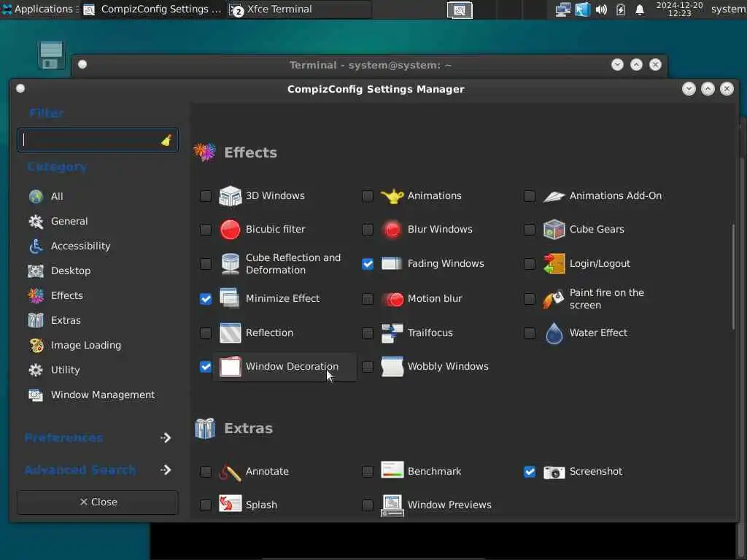The width and height of the screenshot is (747, 560).
Task: Enable the Animations checkbox
Action: pyautogui.click(x=368, y=195)
